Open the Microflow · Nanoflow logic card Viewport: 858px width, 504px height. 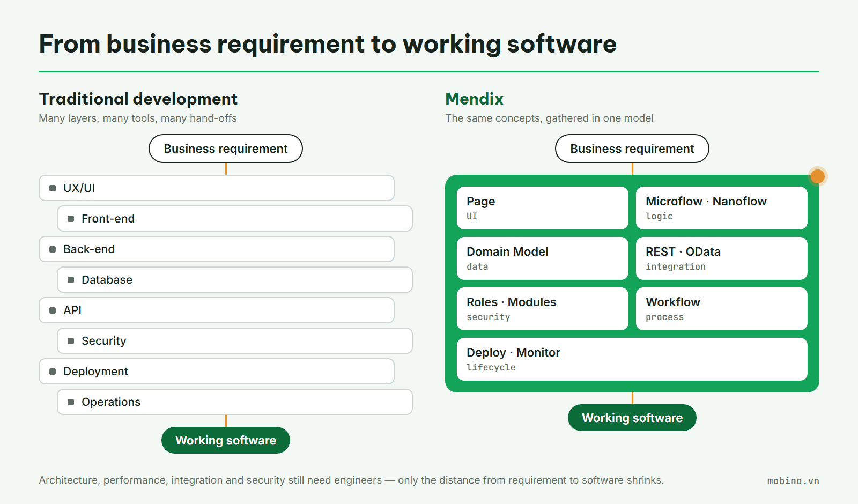coord(722,208)
